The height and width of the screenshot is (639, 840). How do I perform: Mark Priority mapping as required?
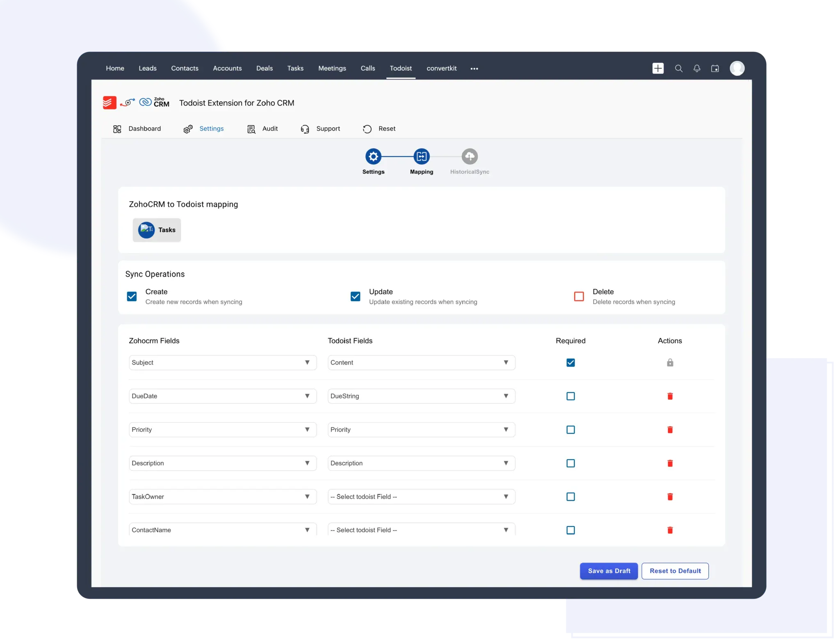click(x=571, y=430)
